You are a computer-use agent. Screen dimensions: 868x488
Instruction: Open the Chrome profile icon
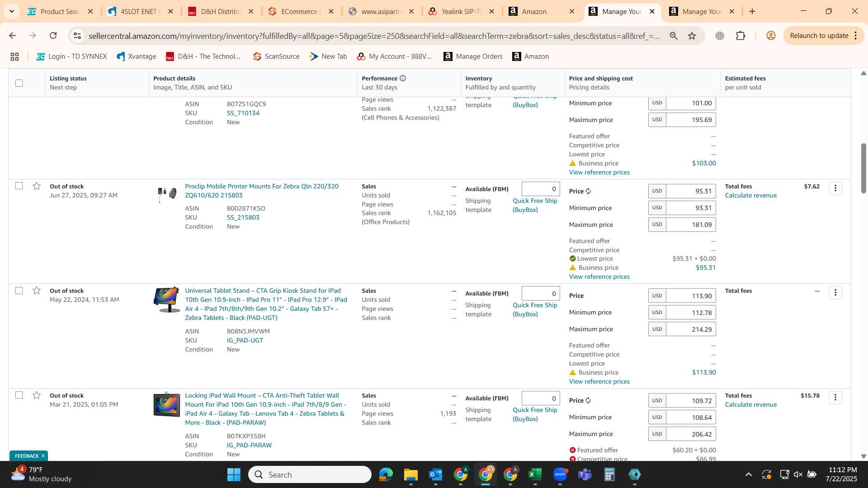click(771, 36)
